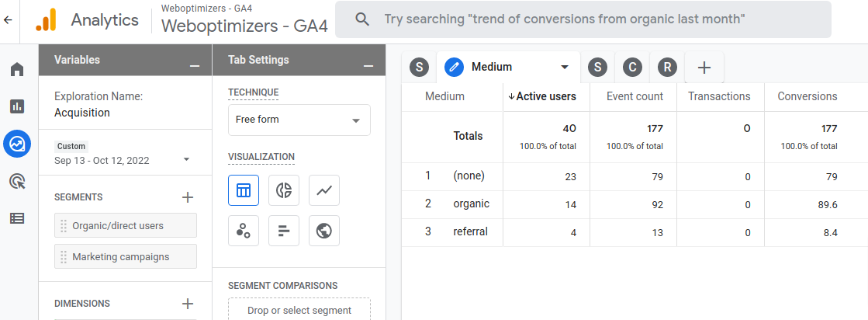The width and height of the screenshot is (868, 320).
Task: Select the Organic/direct users segment
Action: 126,226
